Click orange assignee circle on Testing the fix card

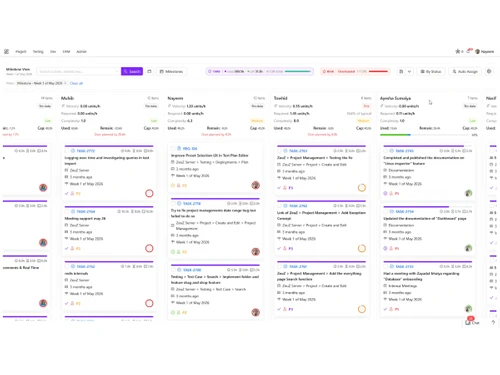pos(362,188)
